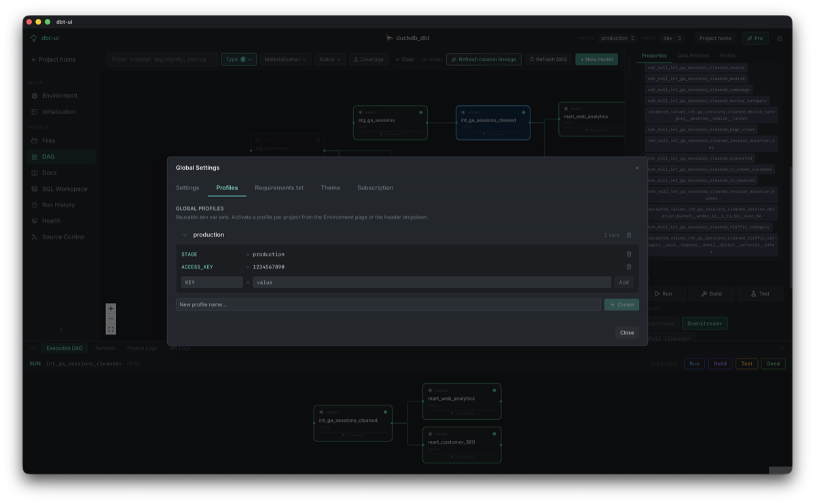Click the Project home header button

[x=715, y=38]
